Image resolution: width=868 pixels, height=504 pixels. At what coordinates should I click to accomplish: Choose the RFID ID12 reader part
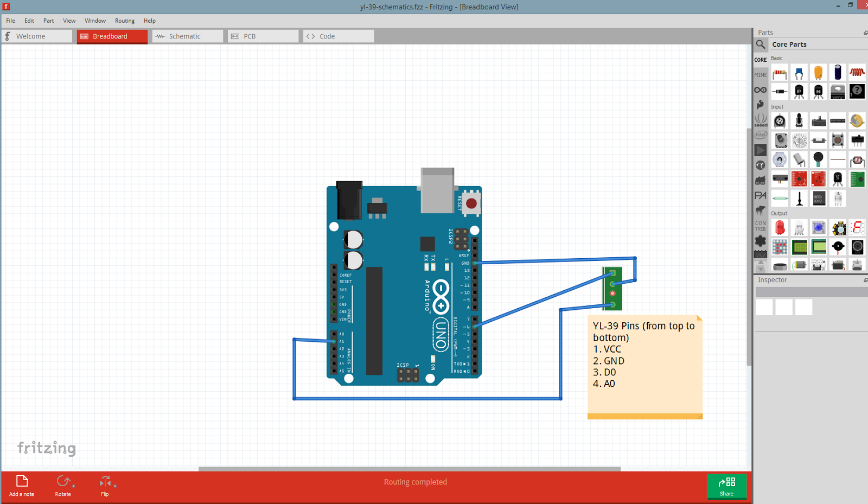click(819, 199)
